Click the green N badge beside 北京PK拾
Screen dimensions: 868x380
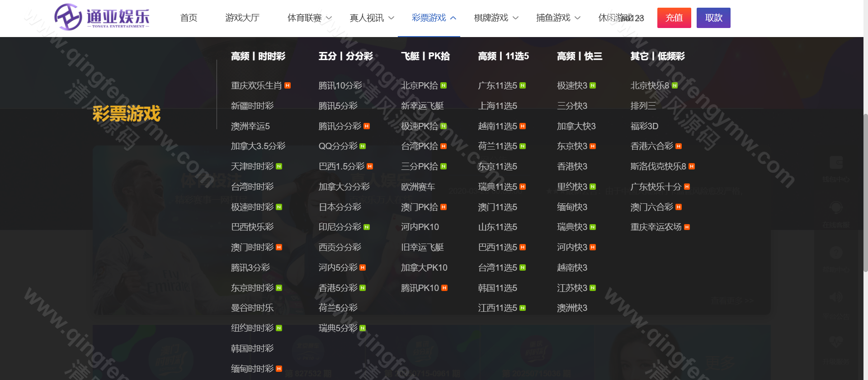(443, 85)
